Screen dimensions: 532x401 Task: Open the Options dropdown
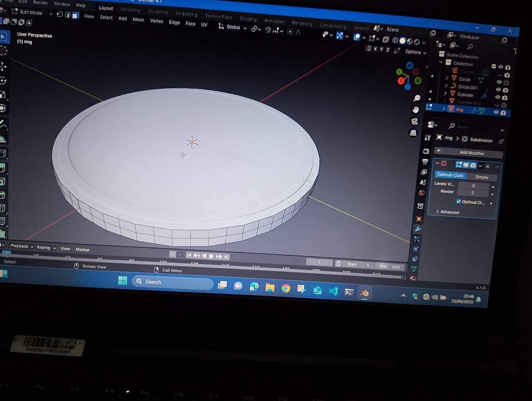coord(415,52)
